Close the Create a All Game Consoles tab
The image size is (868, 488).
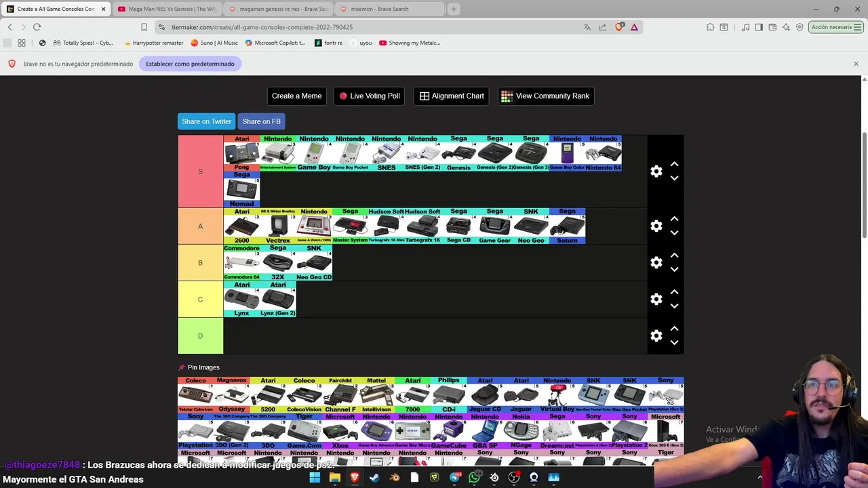click(103, 9)
